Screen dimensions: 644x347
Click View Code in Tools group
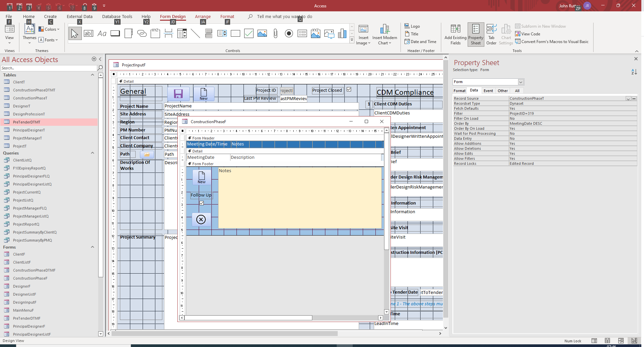528,34
